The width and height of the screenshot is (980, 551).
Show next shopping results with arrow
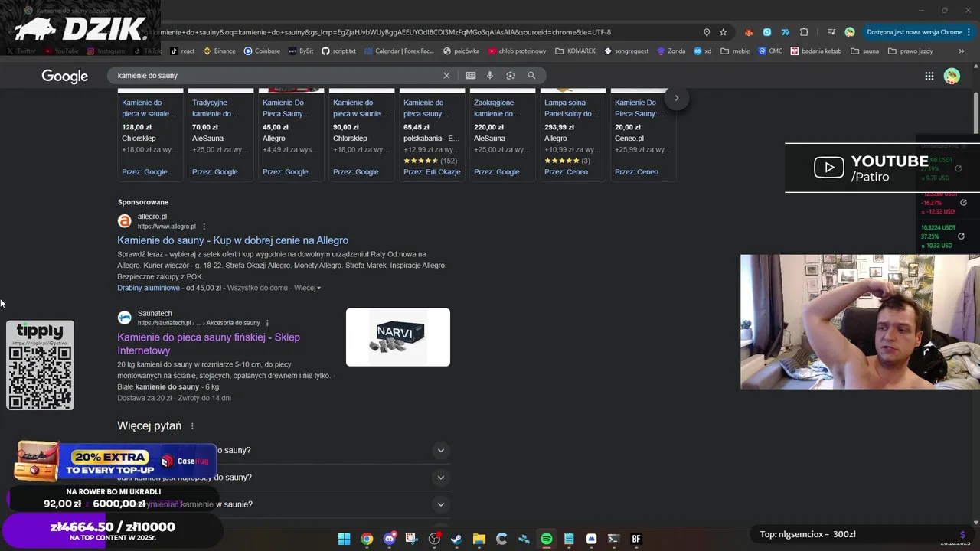tap(677, 98)
